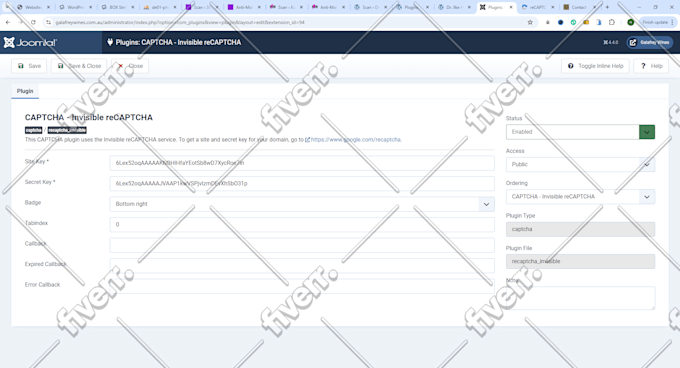Toggle Inline Help
Viewport: 680px width, 368px height.
tap(595, 66)
